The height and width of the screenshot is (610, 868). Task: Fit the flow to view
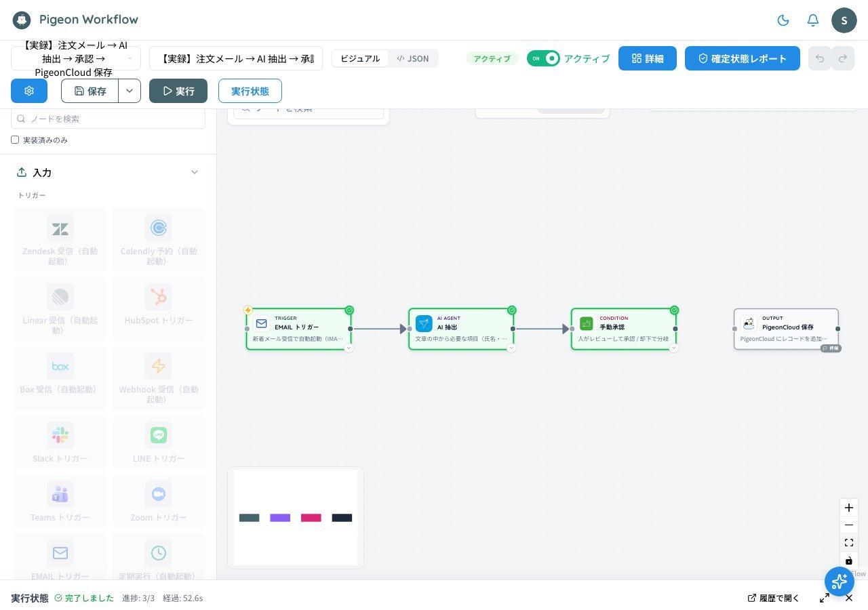pos(849,543)
